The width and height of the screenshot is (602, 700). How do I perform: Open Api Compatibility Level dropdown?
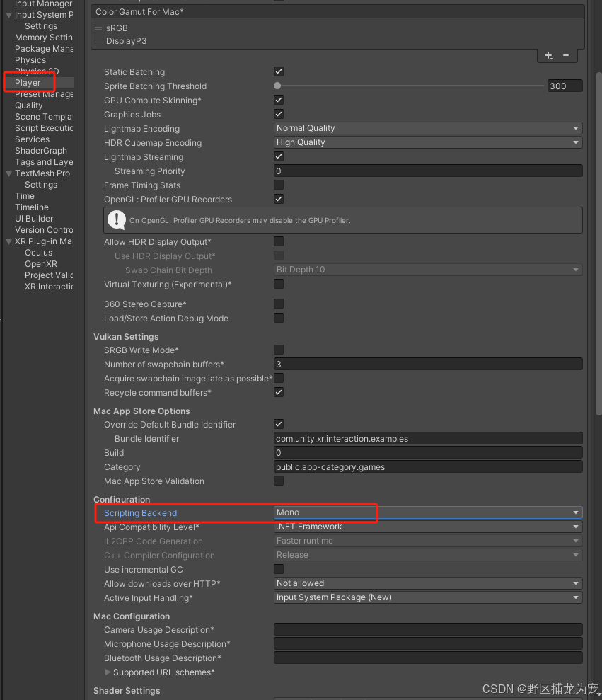point(428,527)
